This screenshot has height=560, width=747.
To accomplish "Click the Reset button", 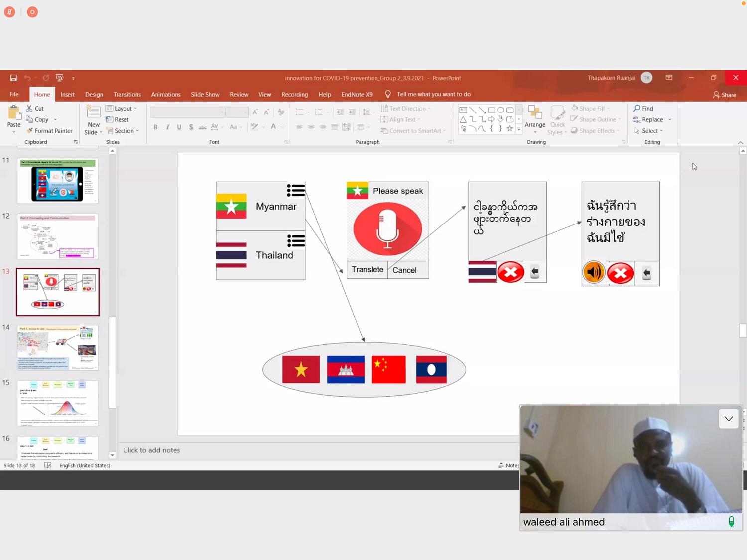I will click(x=118, y=119).
